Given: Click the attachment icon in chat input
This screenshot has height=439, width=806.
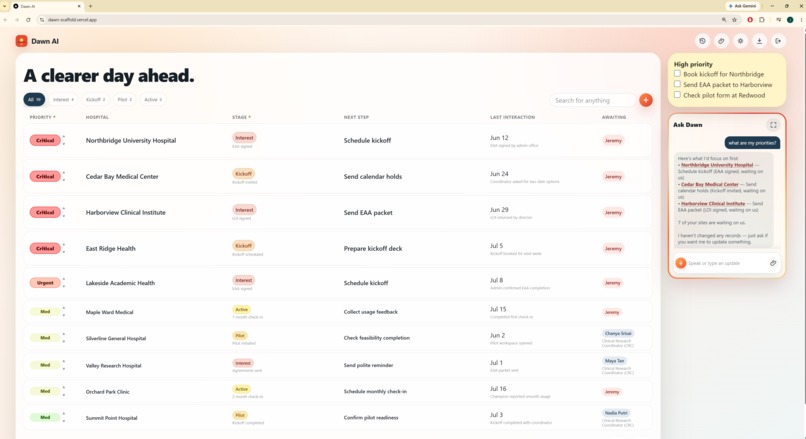Looking at the screenshot, I should pos(773,263).
